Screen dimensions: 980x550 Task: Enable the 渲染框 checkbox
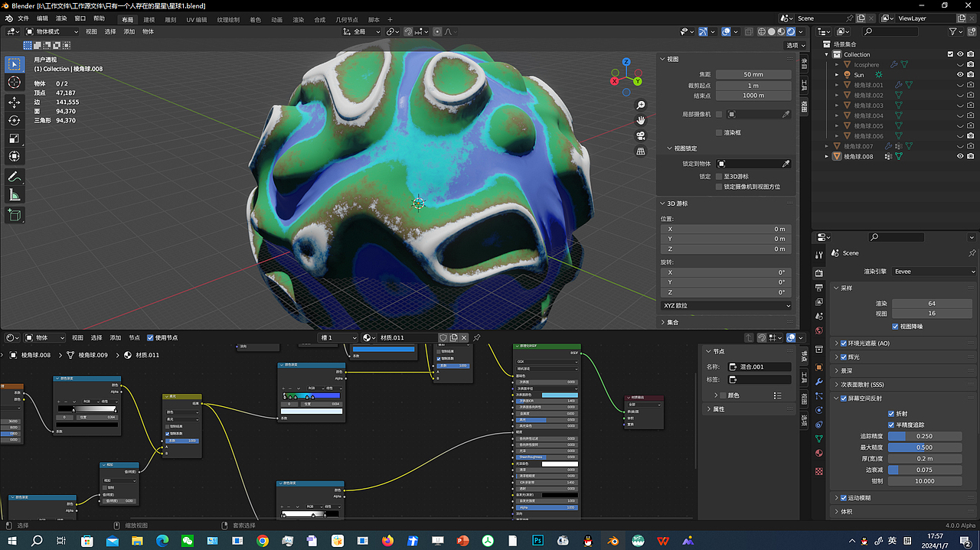pos(718,132)
